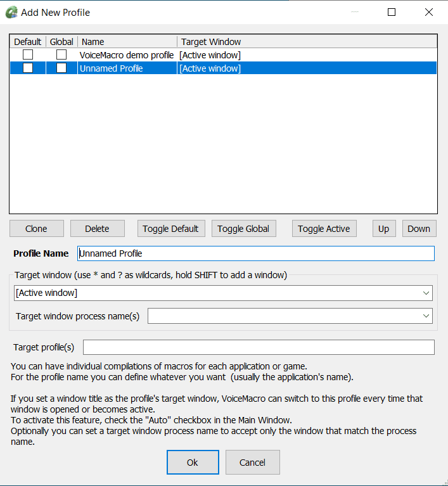Move profile up with the Up button
448x486 pixels.
[x=384, y=229]
